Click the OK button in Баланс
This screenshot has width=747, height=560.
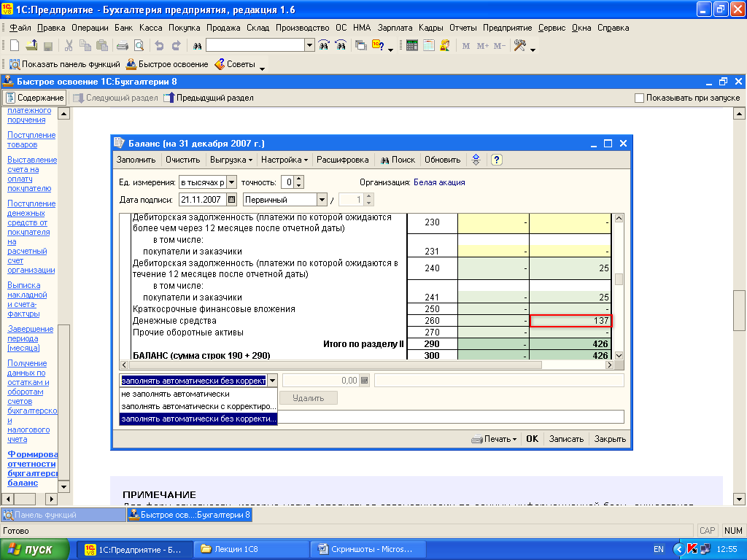pyautogui.click(x=532, y=439)
